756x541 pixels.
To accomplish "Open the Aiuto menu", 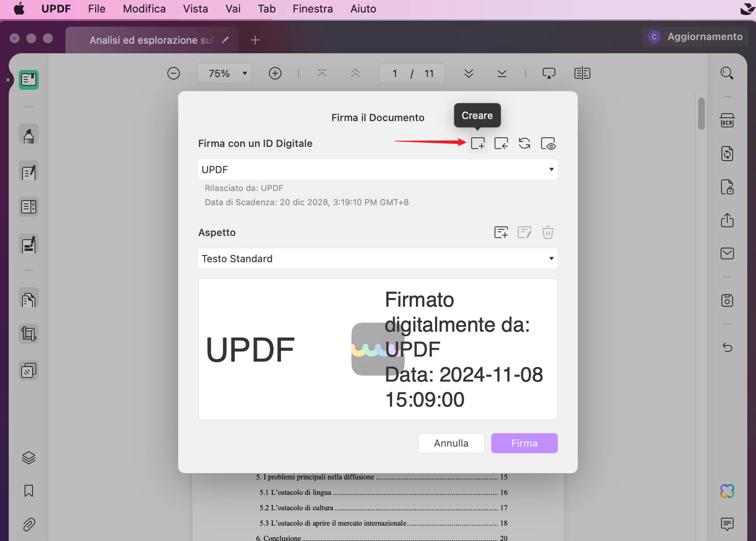I will point(363,9).
